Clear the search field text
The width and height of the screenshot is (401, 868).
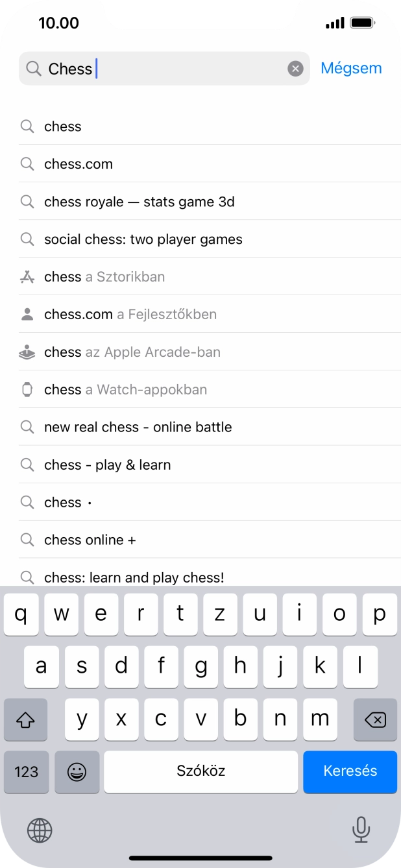click(295, 69)
